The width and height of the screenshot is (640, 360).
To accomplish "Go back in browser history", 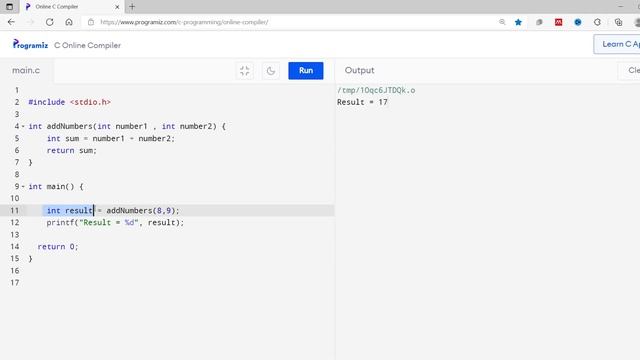I will 11,22.
